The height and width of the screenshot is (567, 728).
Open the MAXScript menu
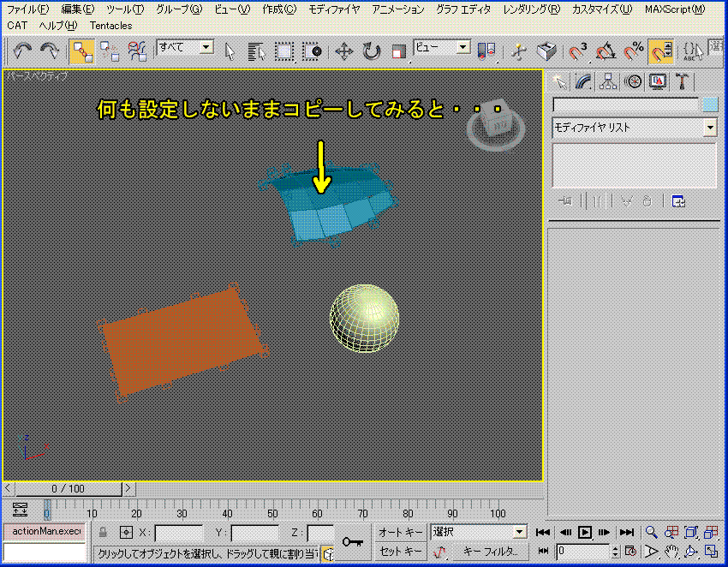(675, 9)
